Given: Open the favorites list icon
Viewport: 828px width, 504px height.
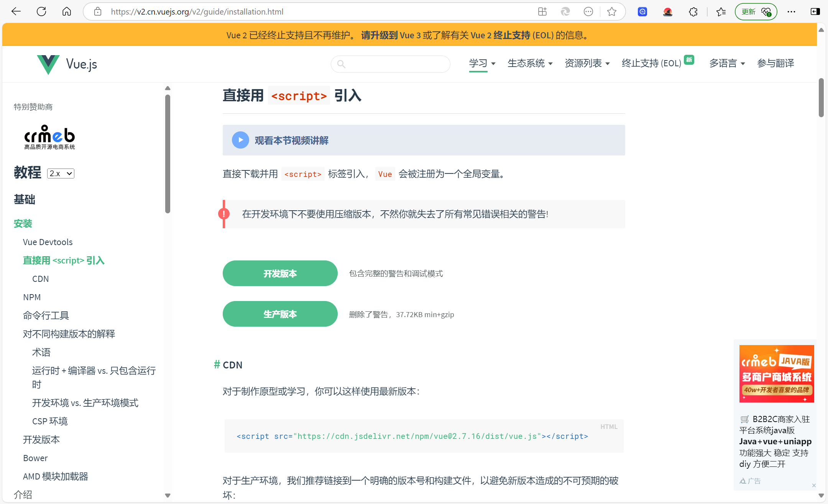Looking at the screenshot, I should [x=721, y=11].
